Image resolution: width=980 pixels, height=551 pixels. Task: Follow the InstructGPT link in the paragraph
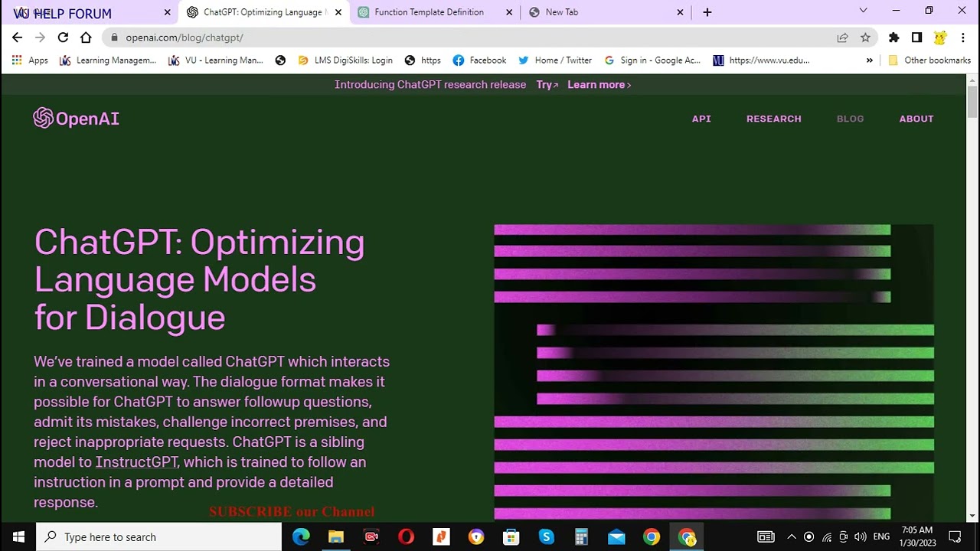(x=136, y=462)
